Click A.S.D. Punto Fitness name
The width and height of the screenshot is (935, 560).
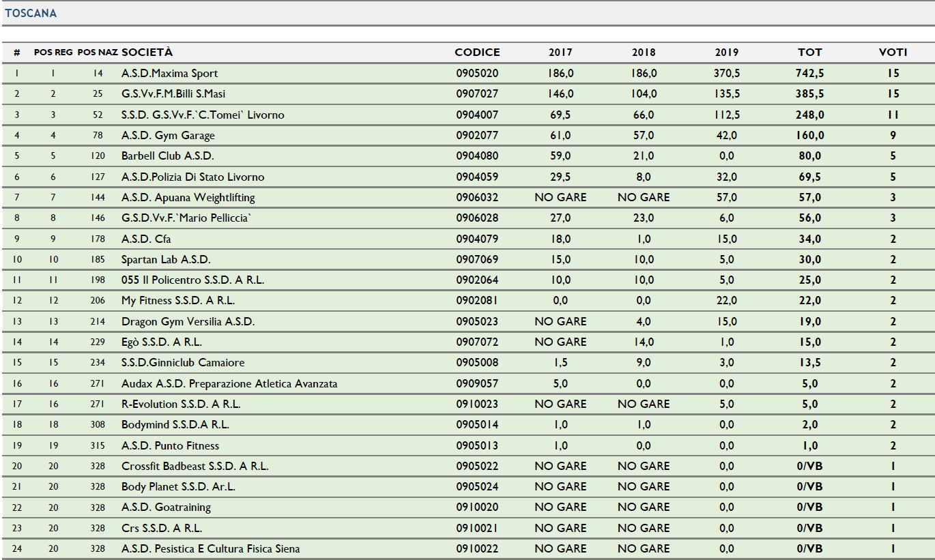(x=170, y=445)
